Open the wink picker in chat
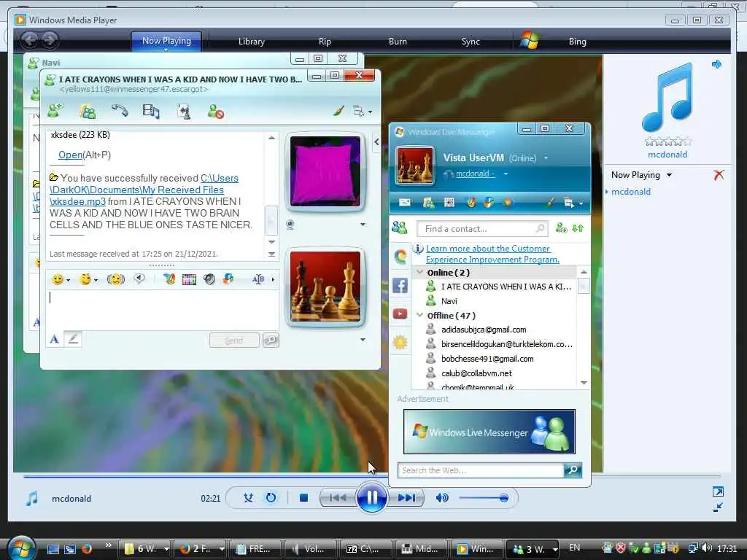Image resolution: width=747 pixels, height=560 pixels. pos(85,279)
